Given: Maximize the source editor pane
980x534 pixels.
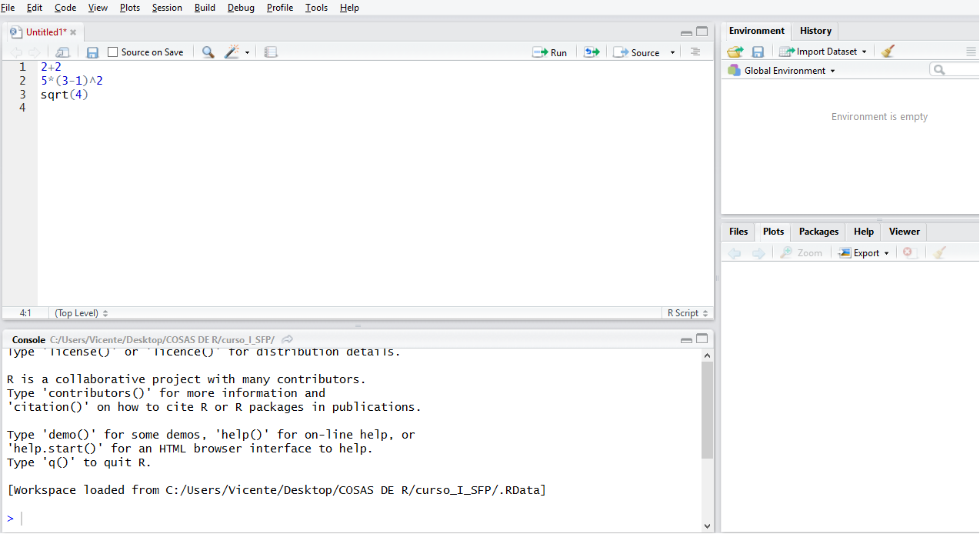Looking at the screenshot, I should (702, 32).
